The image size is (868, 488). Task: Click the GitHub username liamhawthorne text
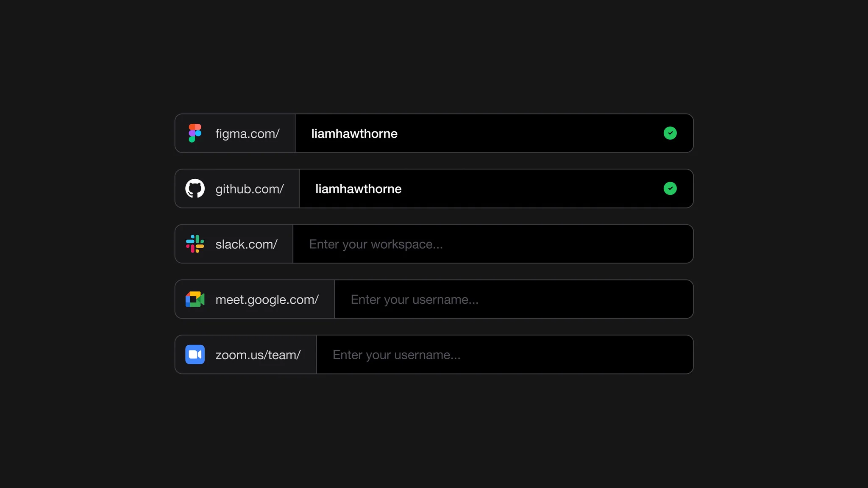coord(359,189)
